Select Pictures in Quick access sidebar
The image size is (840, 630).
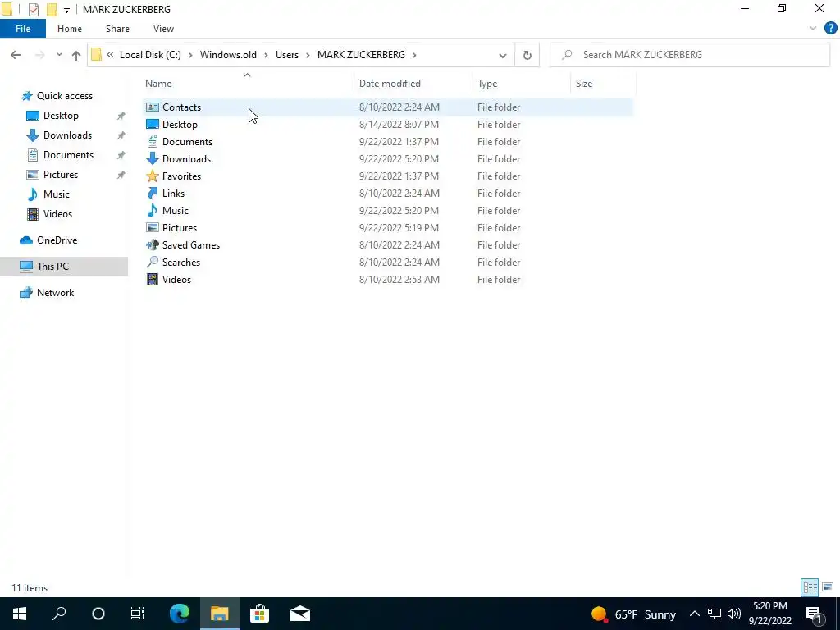61,175
